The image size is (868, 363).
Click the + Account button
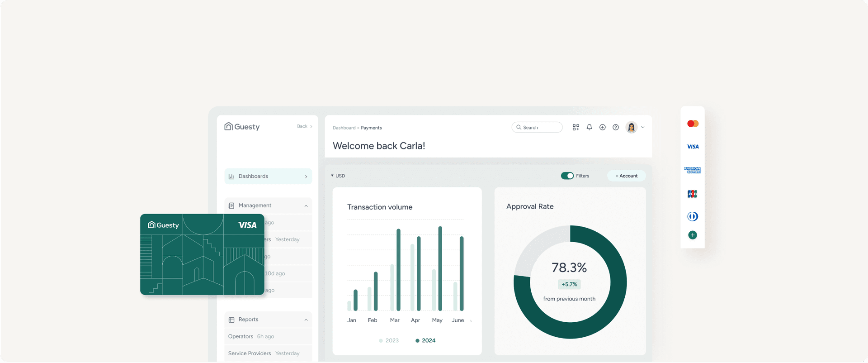(x=626, y=176)
